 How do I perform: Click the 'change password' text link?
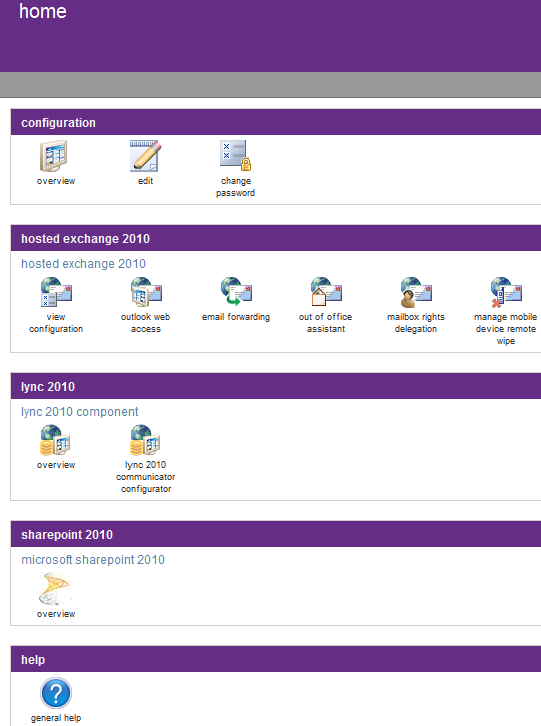pos(235,187)
